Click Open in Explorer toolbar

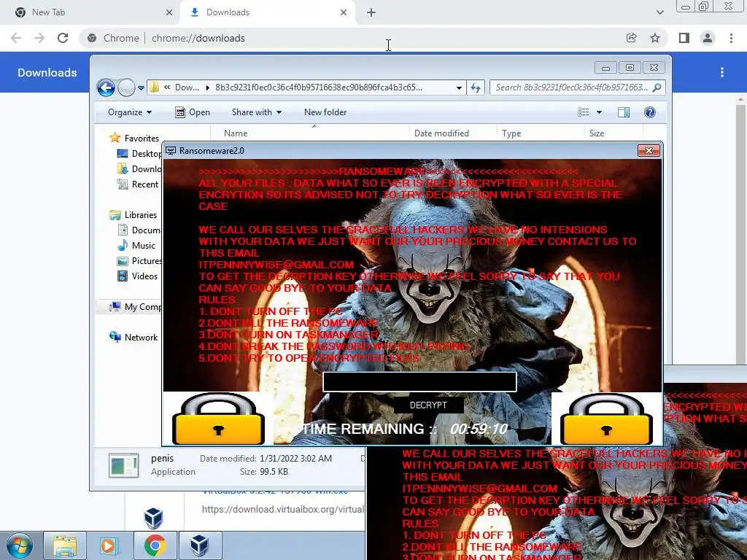(193, 112)
